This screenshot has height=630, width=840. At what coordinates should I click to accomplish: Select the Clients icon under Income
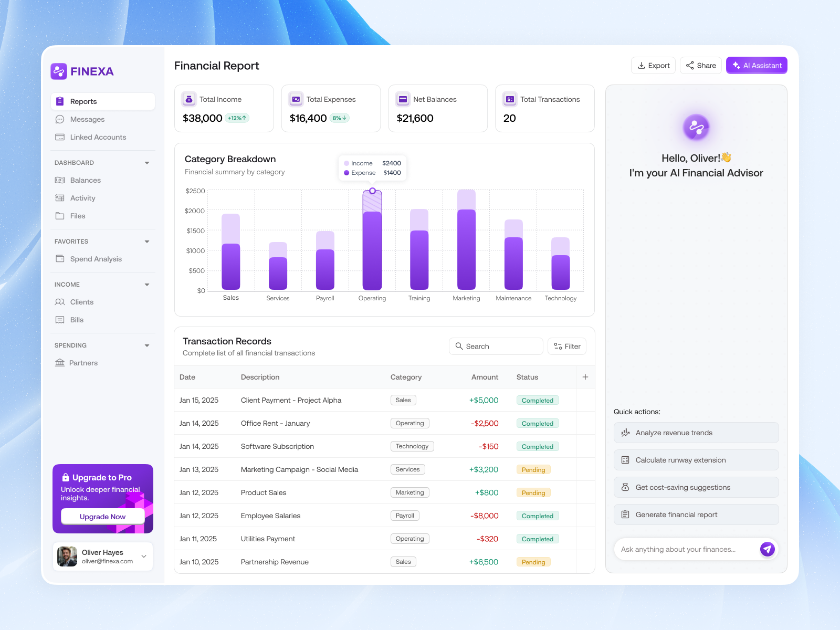[x=60, y=302]
